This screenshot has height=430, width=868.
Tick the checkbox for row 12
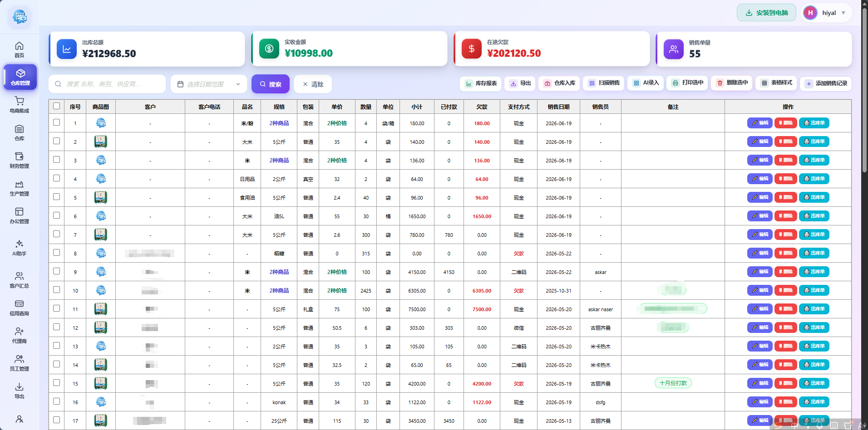click(x=56, y=327)
